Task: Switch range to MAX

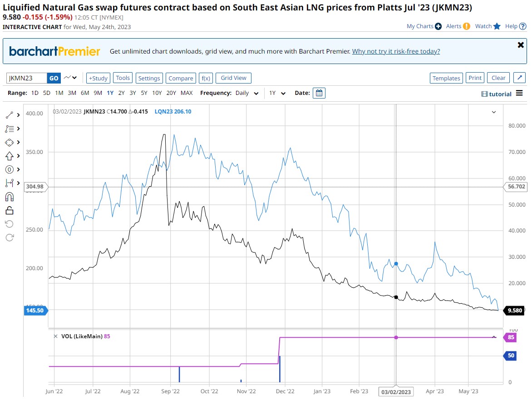Action: tap(187, 93)
